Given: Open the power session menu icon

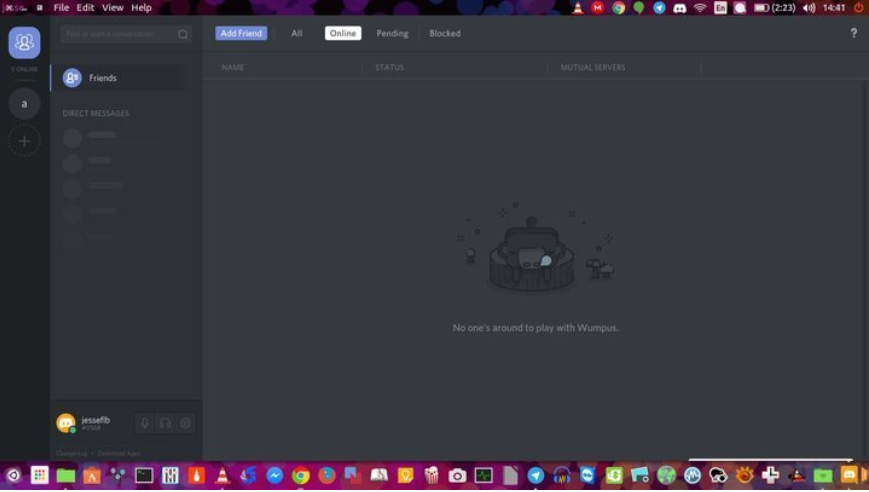Looking at the screenshot, I should coord(858,8).
